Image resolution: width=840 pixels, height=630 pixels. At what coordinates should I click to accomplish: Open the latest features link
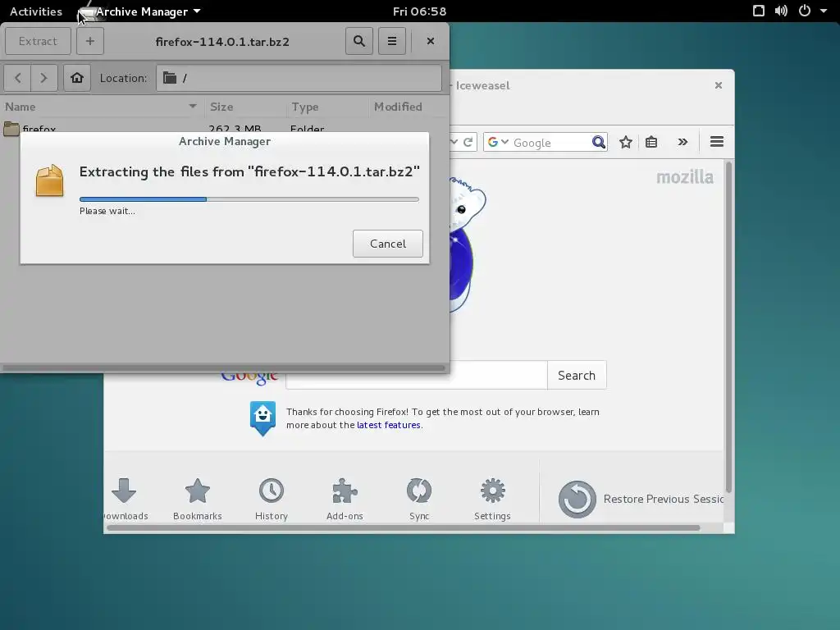click(388, 425)
